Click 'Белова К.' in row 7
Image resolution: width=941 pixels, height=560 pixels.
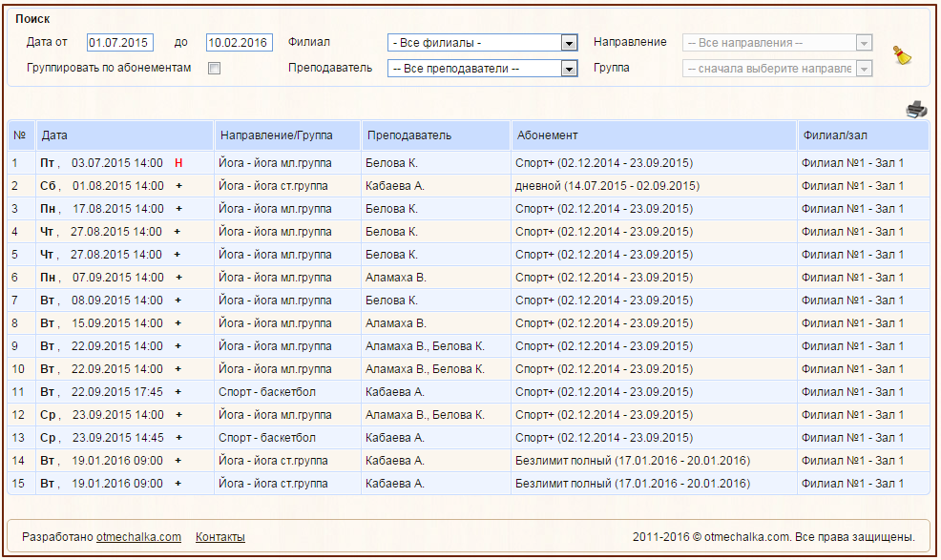[x=391, y=301]
